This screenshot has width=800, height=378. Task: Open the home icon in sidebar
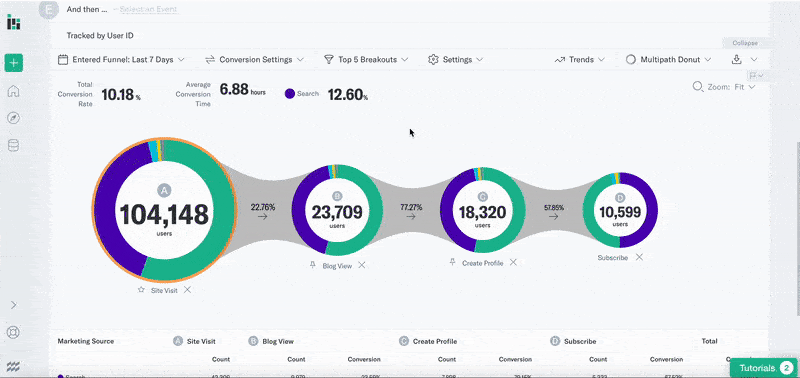pos(14,91)
